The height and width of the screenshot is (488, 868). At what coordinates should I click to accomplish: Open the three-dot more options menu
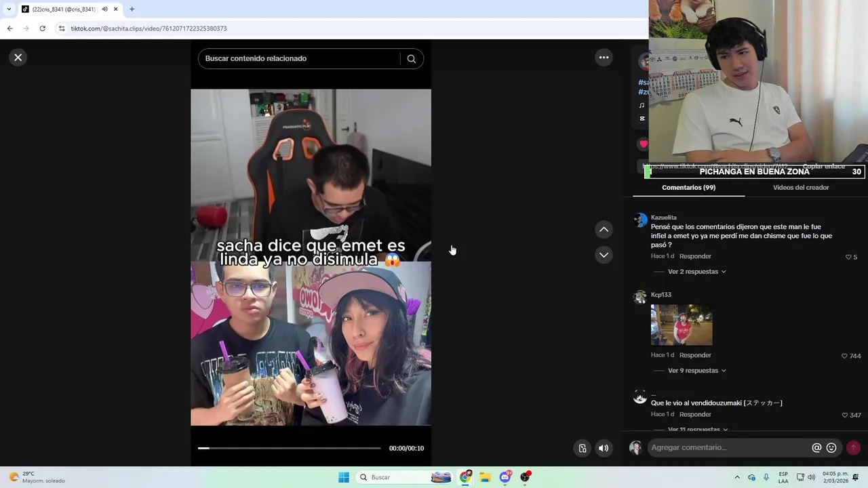point(604,58)
